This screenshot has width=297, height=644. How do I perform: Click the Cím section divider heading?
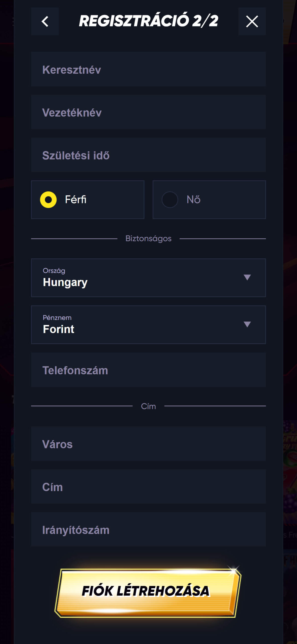(x=148, y=406)
